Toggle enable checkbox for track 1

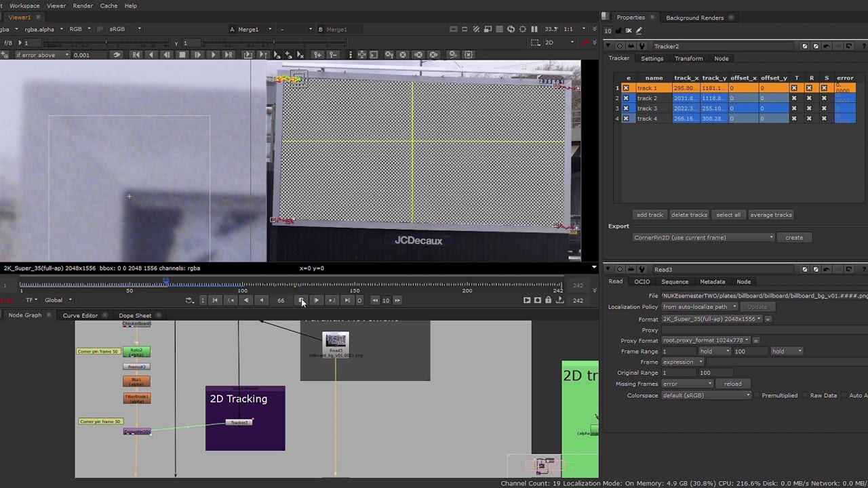click(x=626, y=88)
